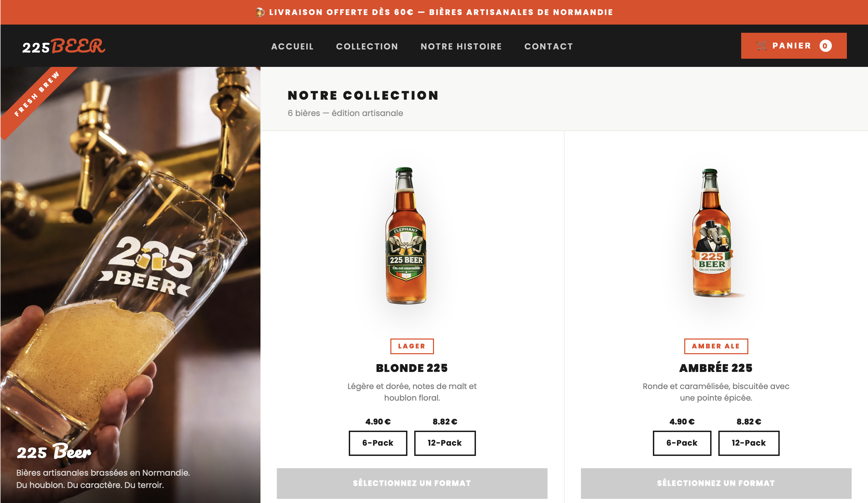
Task: Click the Blonde 225 bottle image
Action: pos(406,236)
